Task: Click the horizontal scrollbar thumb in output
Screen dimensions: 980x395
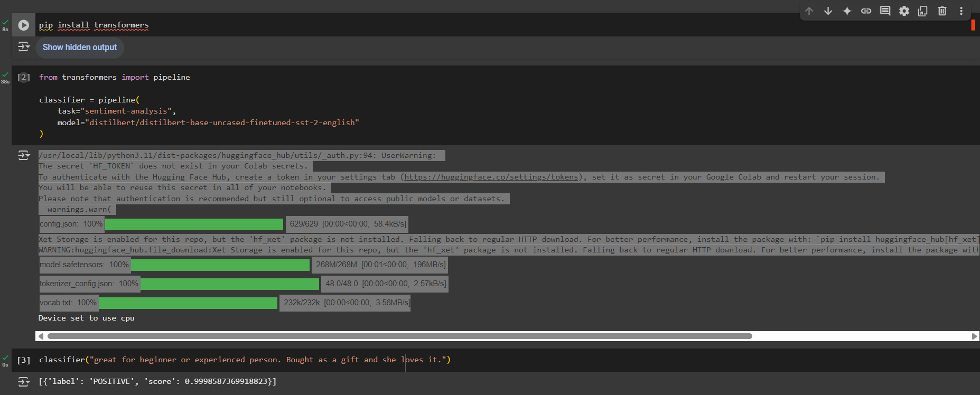Action: pos(399,336)
